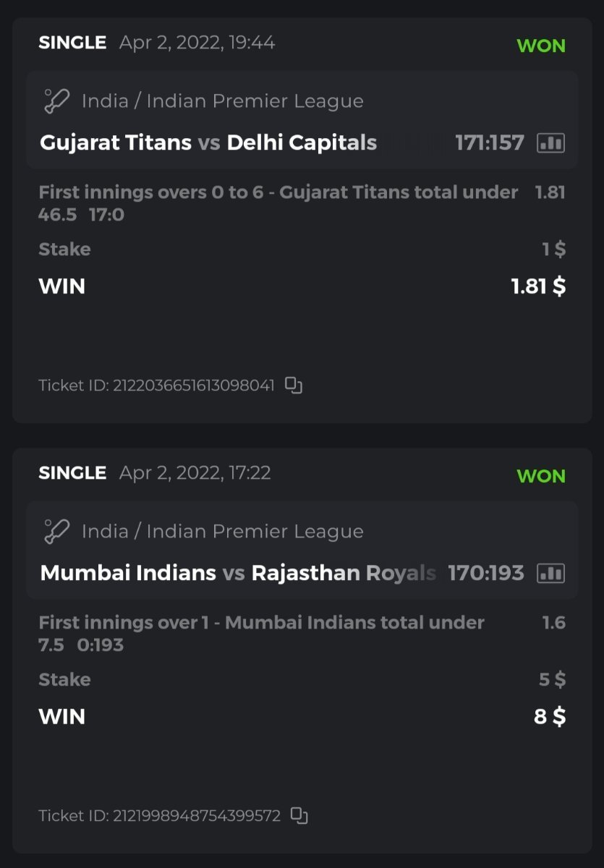Open match statistics icon beside 171:157 score
Screen dimensions: 604x868
click(550, 142)
